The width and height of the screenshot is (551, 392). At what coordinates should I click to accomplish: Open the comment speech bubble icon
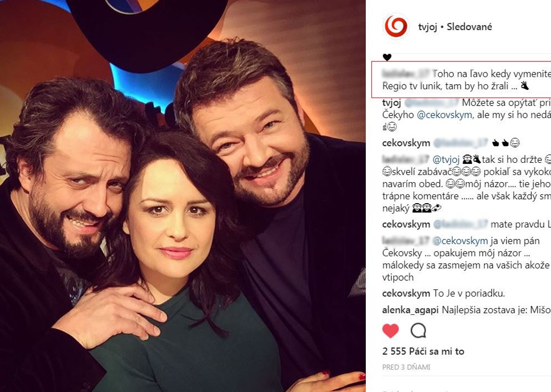pyautogui.click(x=418, y=330)
